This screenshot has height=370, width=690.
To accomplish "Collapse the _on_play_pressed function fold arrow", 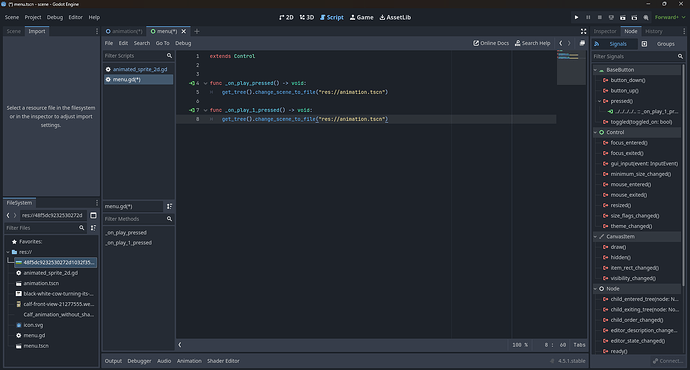I will 206,83.
